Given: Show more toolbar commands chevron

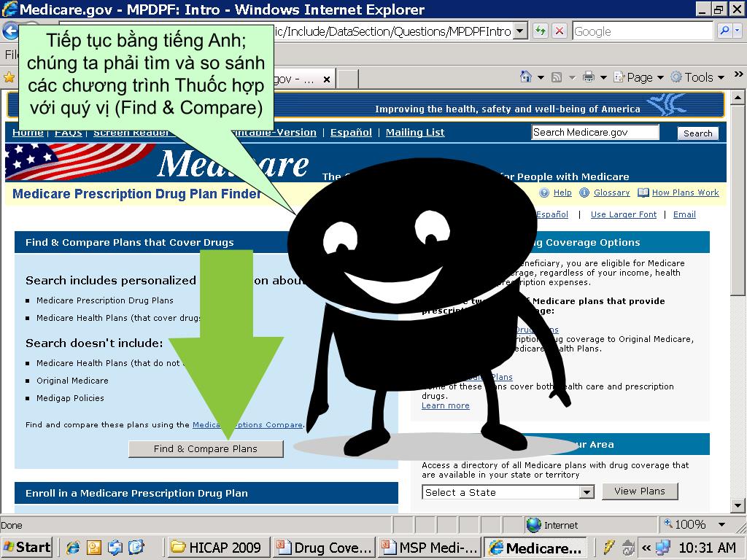Looking at the screenshot, I should click(738, 74).
